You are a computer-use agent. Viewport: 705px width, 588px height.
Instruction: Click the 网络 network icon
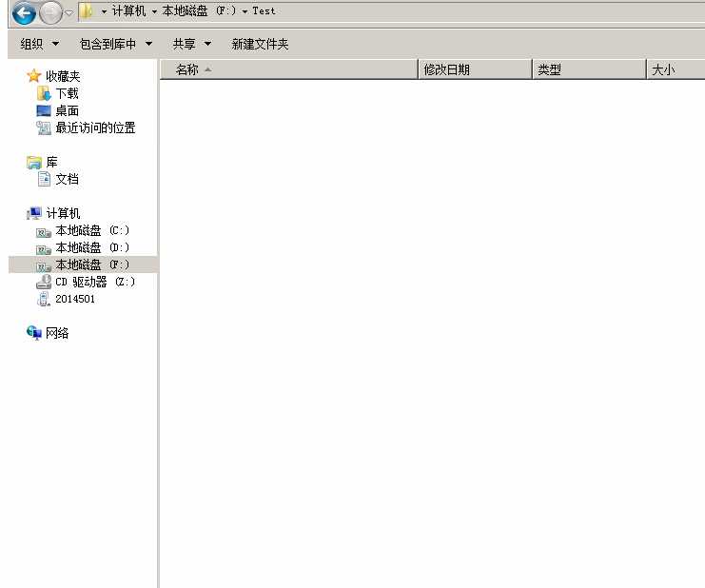tap(34, 333)
